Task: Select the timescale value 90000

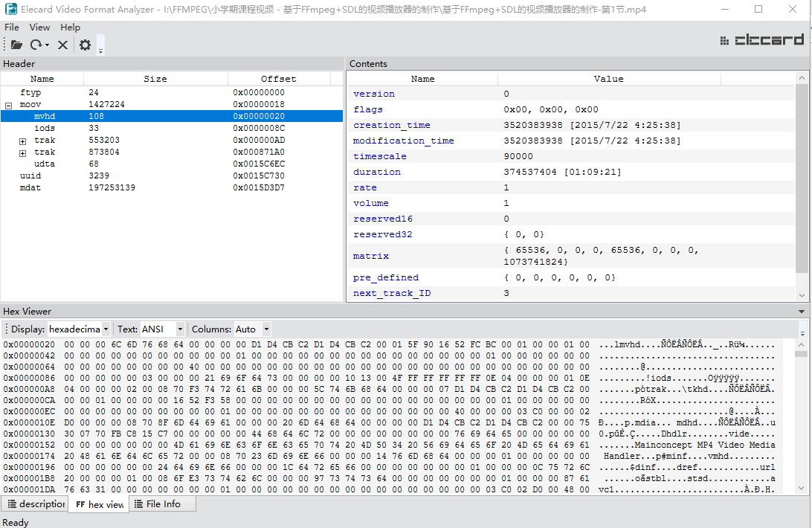Action: click(x=518, y=156)
